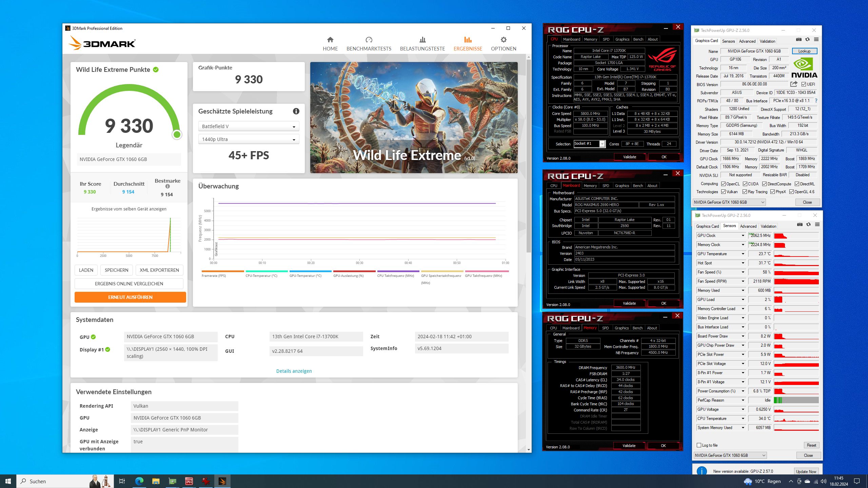Switch to Graphics tab in bottom CPU-Z window
Viewport: 868px width, 488px height.
click(622, 328)
